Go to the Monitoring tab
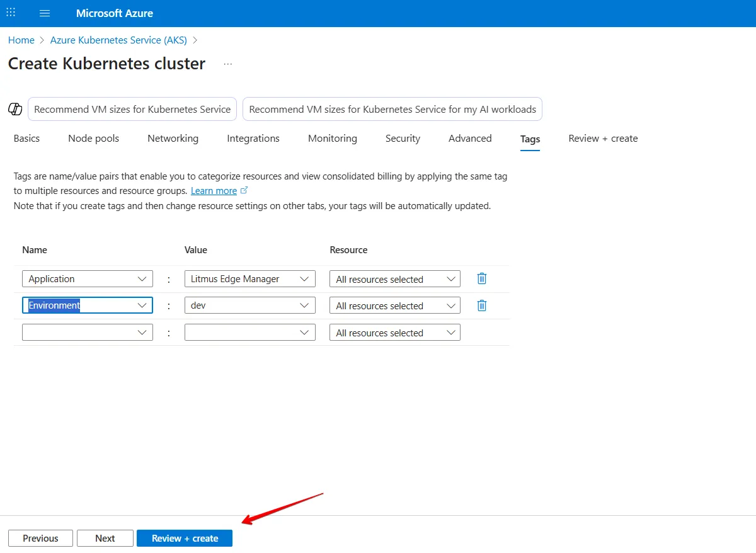Image resolution: width=756 pixels, height=553 pixels. (333, 139)
